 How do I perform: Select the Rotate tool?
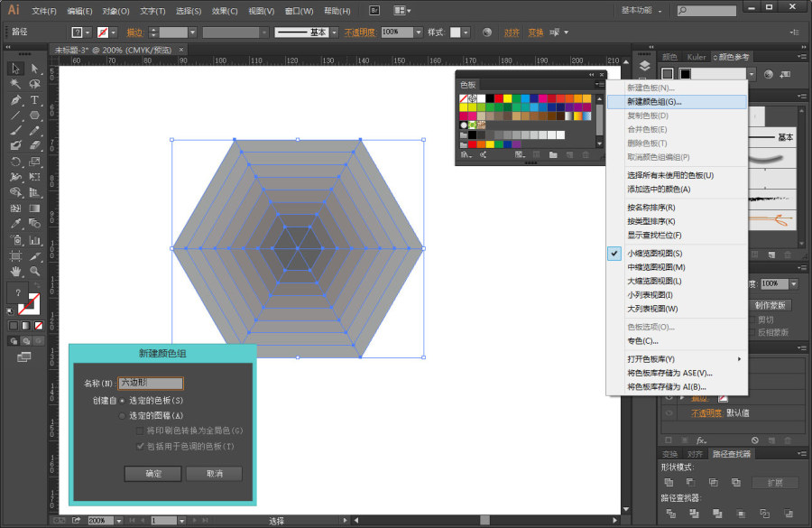click(x=15, y=162)
